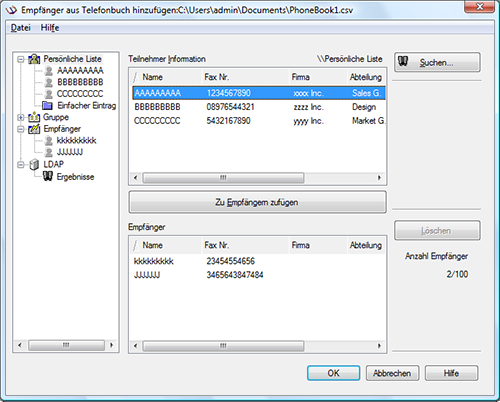This screenshot has width=500, height=402.
Task: Sort Empfänger list by Firma column header
Action: (318, 246)
